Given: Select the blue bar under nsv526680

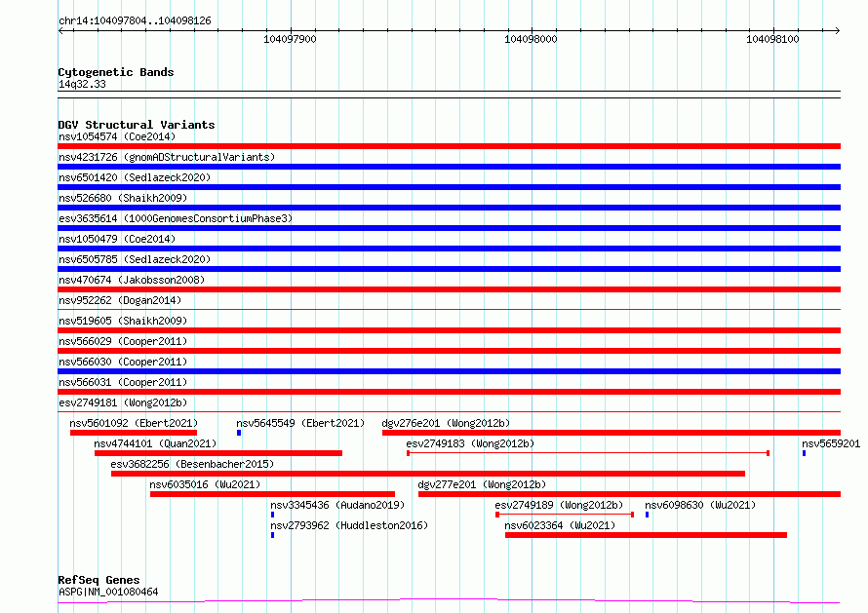Looking at the screenshot, I should pos(449,208).
